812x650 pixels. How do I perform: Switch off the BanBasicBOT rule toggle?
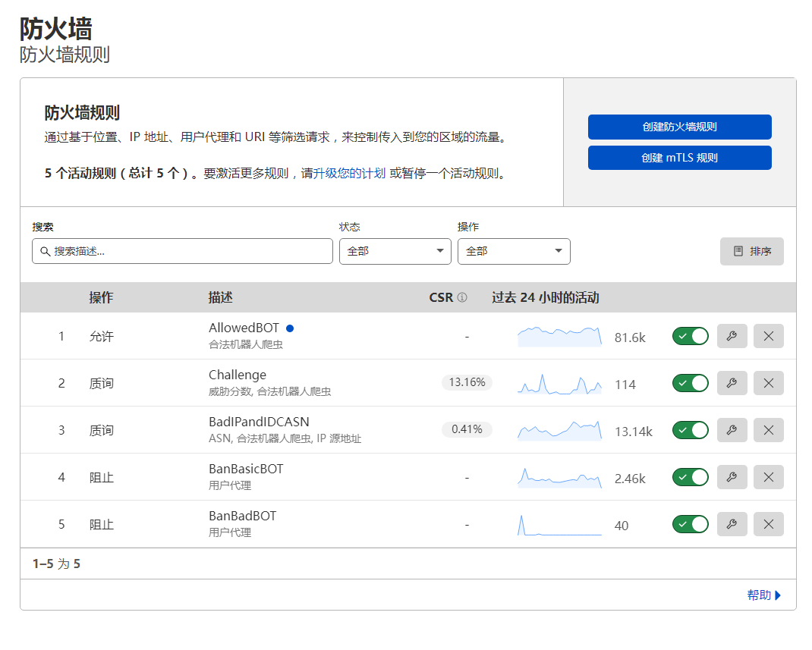(x=691, y=477)
